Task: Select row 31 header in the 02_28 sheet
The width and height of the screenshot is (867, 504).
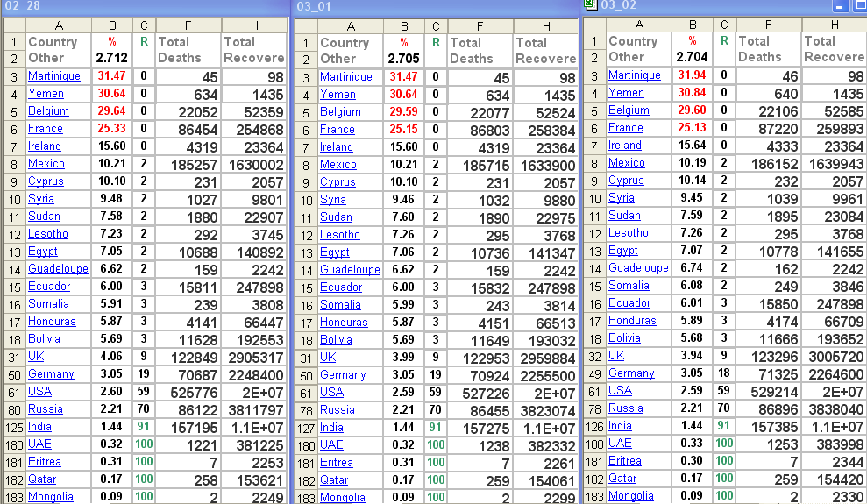Action: point(14,358)
